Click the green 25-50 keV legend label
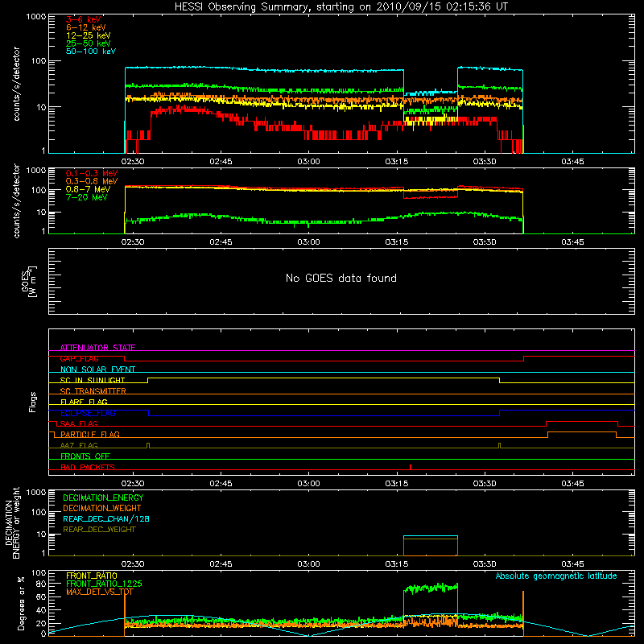The width and height of the screenshot is (644, 644). coord(89,43)
